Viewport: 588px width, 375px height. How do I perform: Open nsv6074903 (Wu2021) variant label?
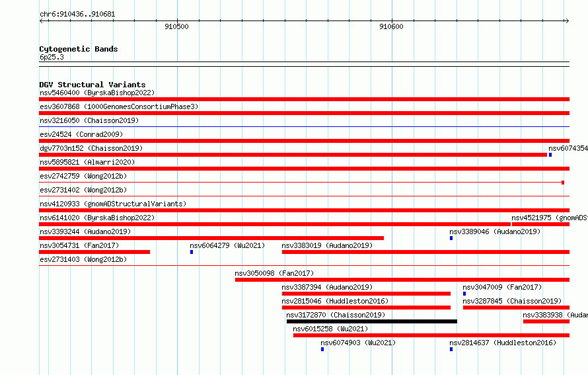click(x=358, y=343)
